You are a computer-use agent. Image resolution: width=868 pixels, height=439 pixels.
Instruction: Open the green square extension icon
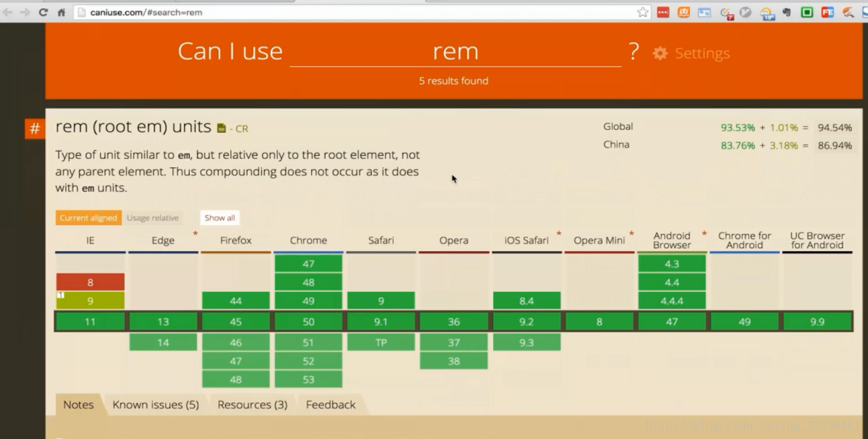pos(807,12)
